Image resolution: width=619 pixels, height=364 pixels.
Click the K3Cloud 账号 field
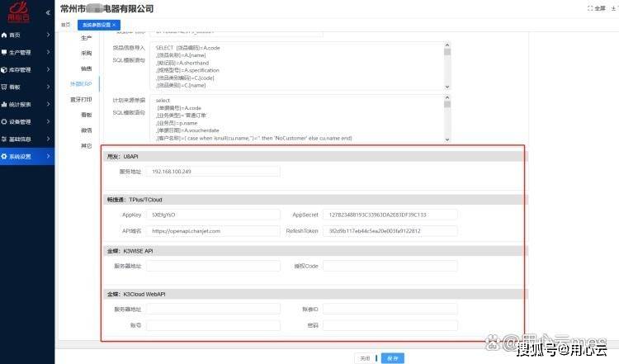213,325
